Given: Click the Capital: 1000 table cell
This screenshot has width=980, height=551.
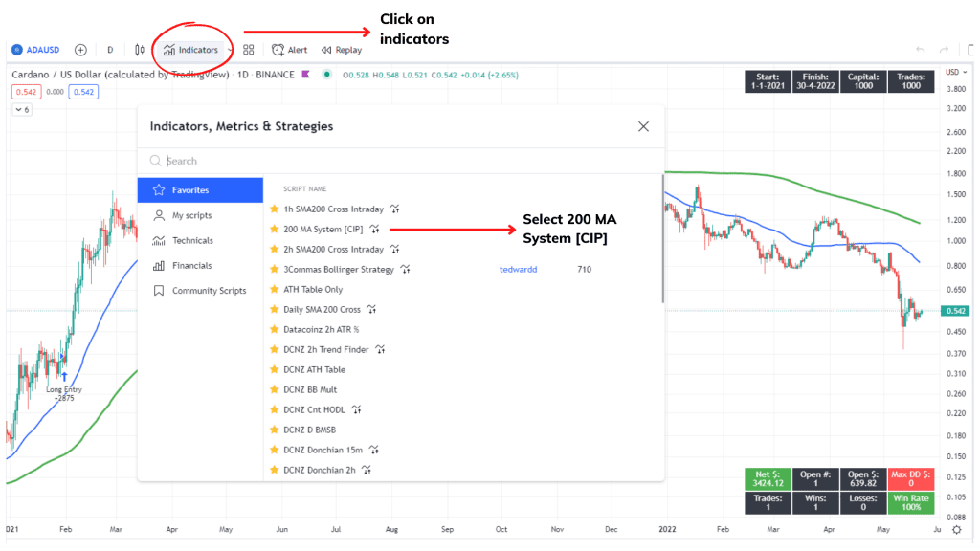Looking at the screenshot, I should coord(863,81).
